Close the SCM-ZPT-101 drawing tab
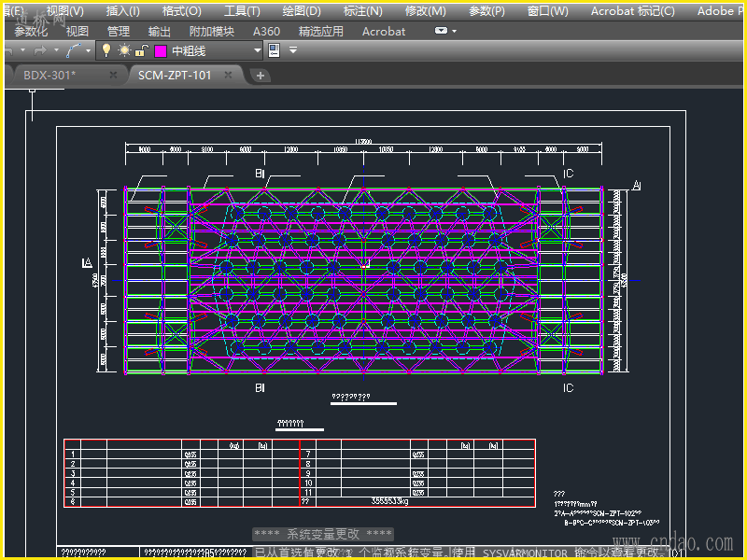This screenshot has height=560, width=747. [230, 76]
